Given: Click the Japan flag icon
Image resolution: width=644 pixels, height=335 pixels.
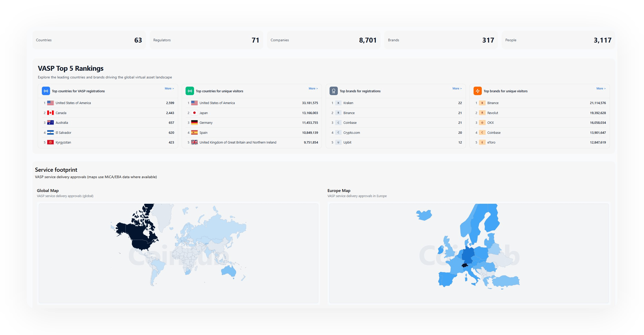Looking at the screenshot, I should (194, 113).
